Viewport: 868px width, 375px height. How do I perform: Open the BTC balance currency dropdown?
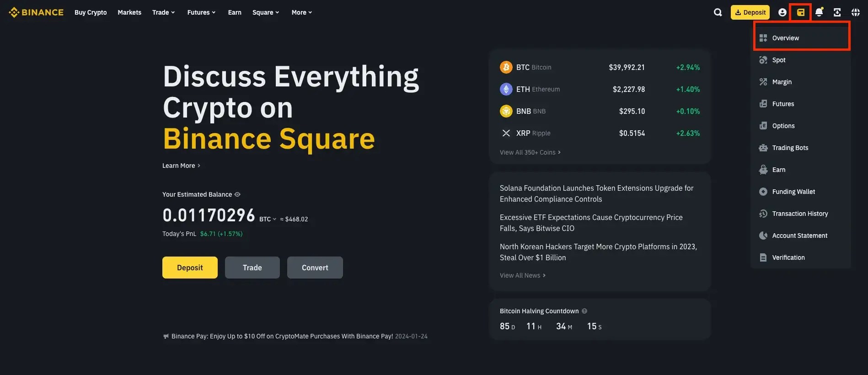[x=268, y=219]
